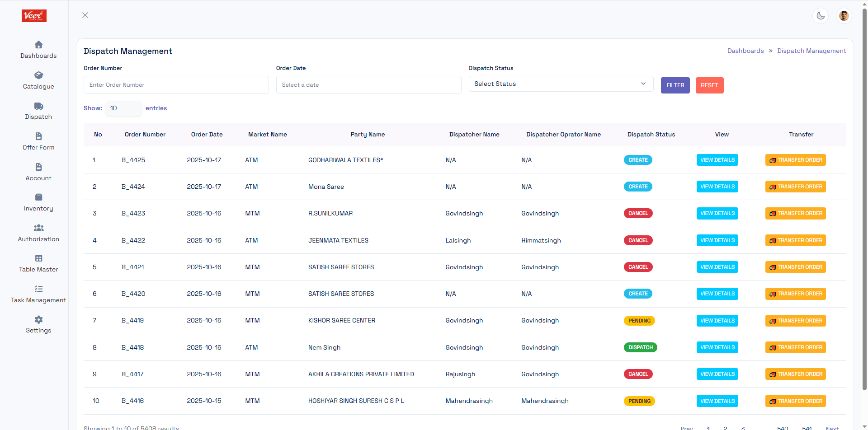Screen dimensions: 868x430
Task: Click the Dashboards breadcrumb link
Action: click(x=745, y=51)
